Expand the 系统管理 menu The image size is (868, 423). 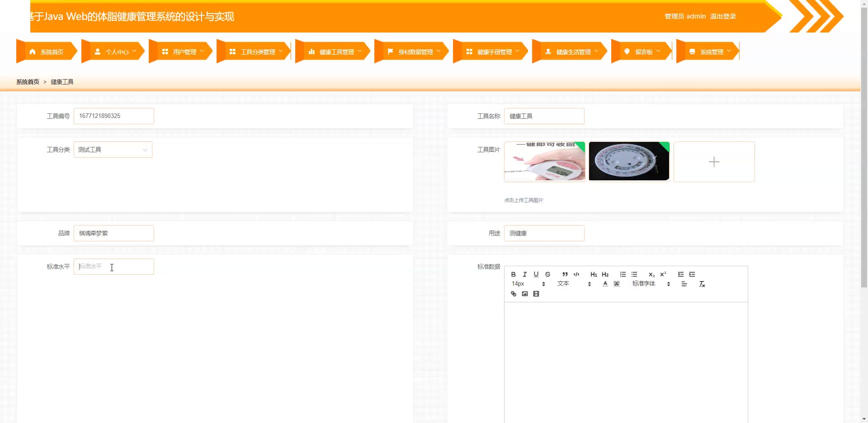[x=708, y=52]
